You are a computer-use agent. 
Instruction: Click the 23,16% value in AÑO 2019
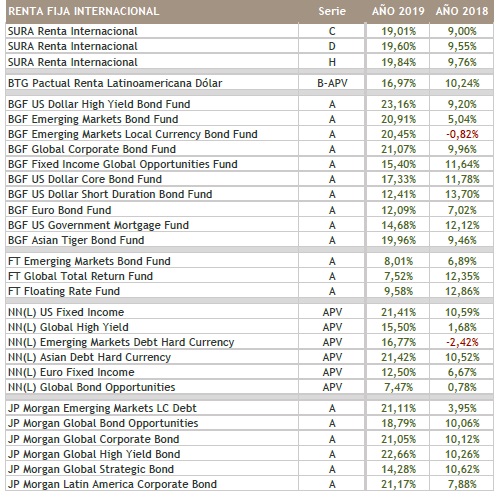click(x=398, y=104)
